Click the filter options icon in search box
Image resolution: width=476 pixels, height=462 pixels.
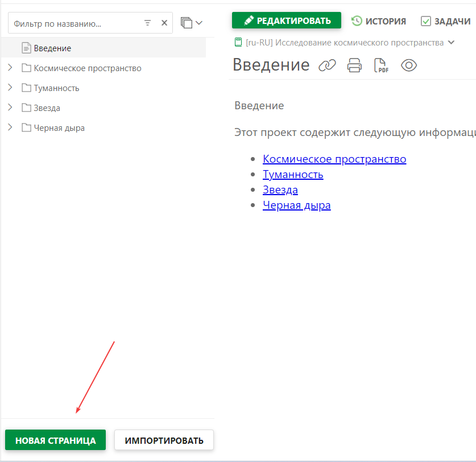pyautogui.click(x=148, y=23)
